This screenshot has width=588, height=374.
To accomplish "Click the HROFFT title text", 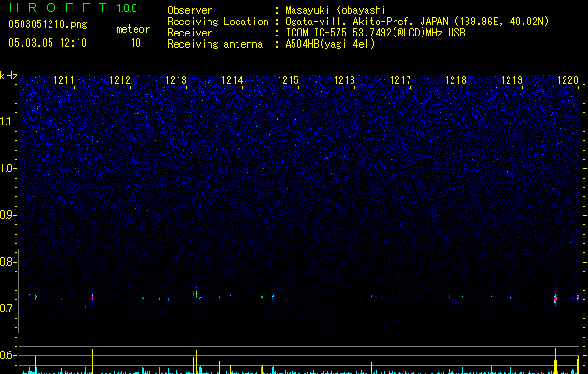I will 59,7.
